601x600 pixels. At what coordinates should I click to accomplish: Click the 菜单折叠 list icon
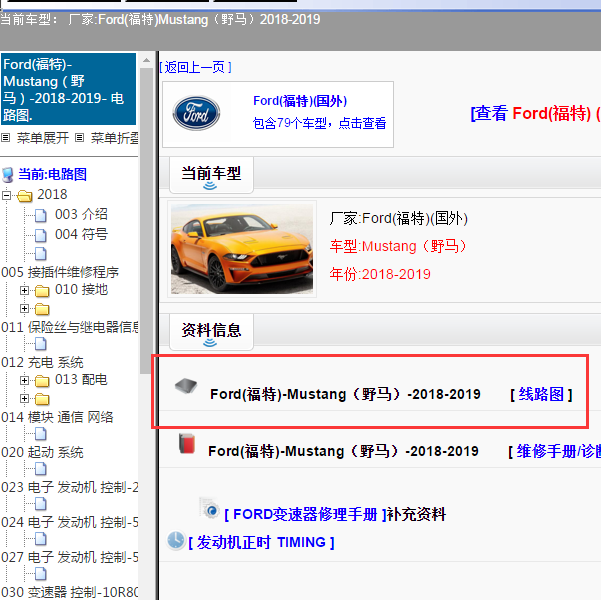point(79,138)
